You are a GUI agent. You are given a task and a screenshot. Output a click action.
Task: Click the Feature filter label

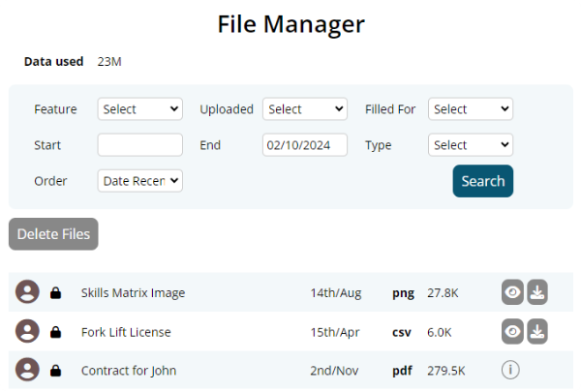[55, 109]
